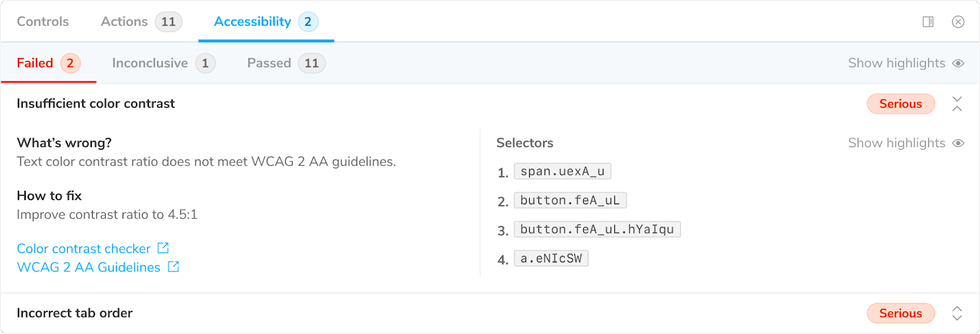Click the Insufficient color contrast heading
Screen dimensions: 980x334
tap(96, 103)
